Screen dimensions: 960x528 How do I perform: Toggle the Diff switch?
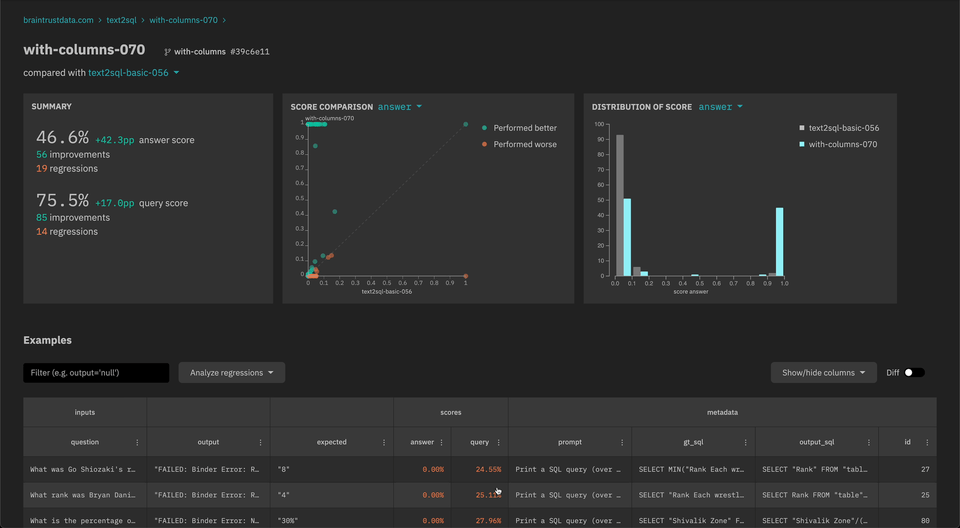click(x=914, y=373)
